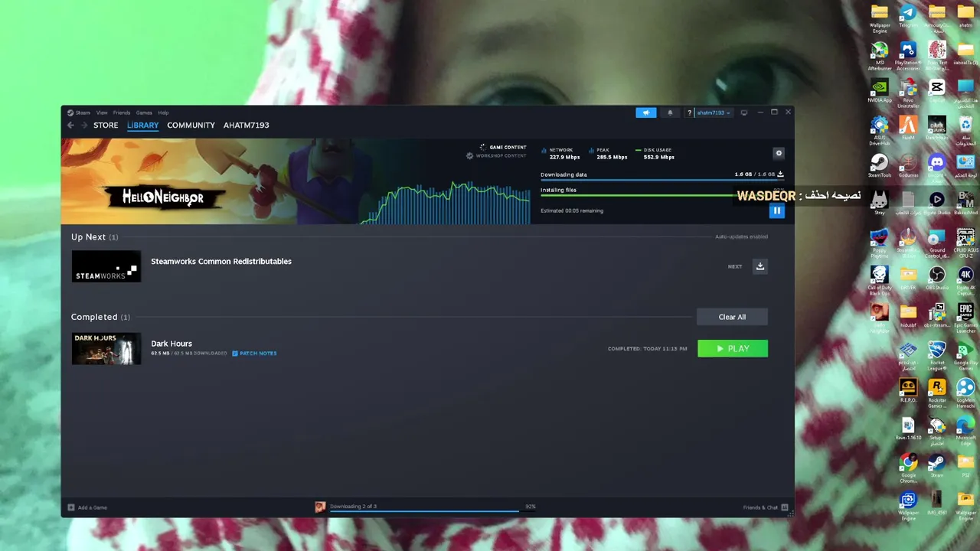Open Steamworks Common Redistributables thumbnail
Viewport: 980px width, 551px height.
point(106,266)
